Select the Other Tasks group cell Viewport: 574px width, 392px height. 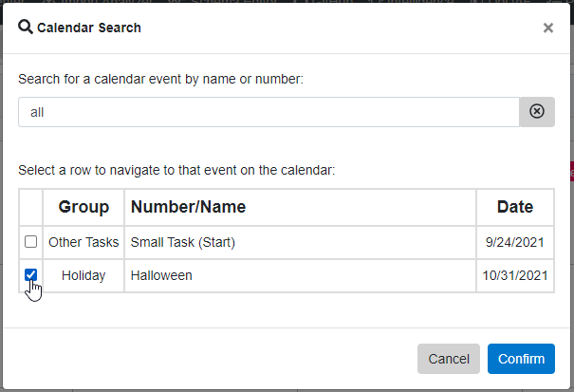click(x=83, y=243)
